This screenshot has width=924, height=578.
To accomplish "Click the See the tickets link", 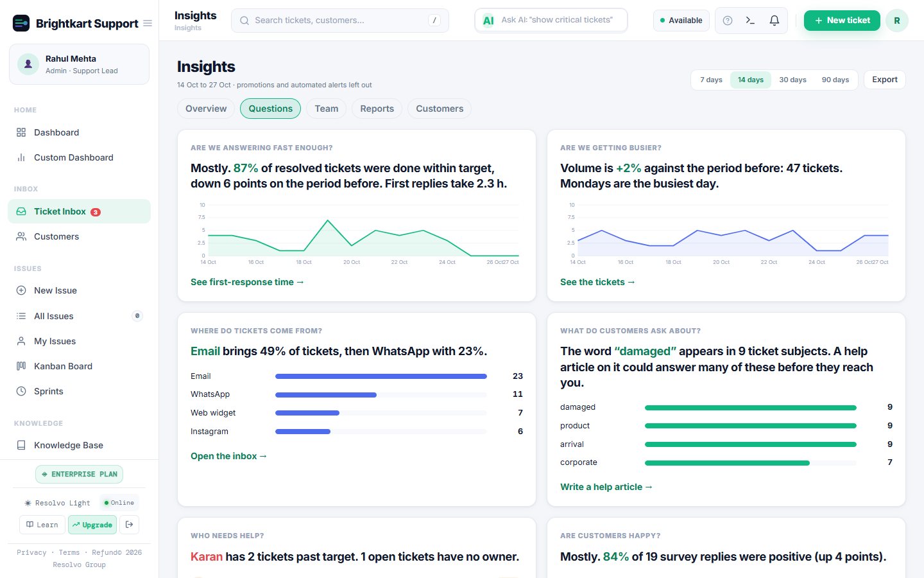I will [x=597, y=282].
